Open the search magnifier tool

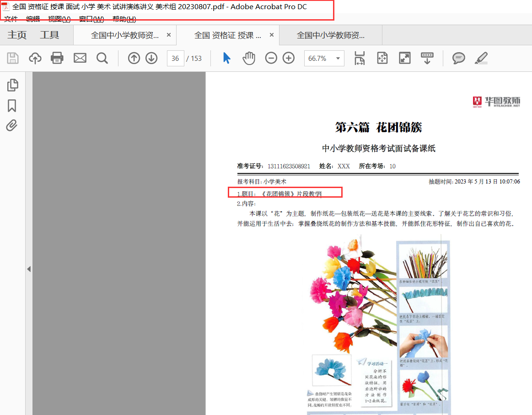(x=102, y=58)
